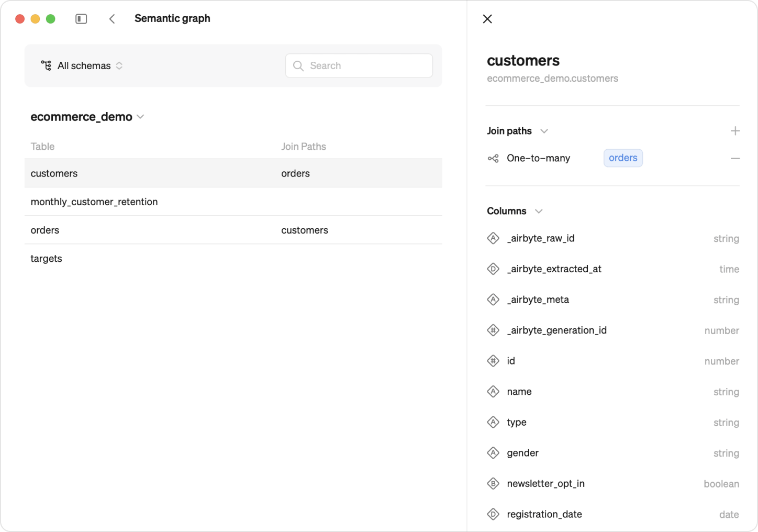758x532 pixels.
Task: Click the number icon beside id column
Action: [493, 361]
